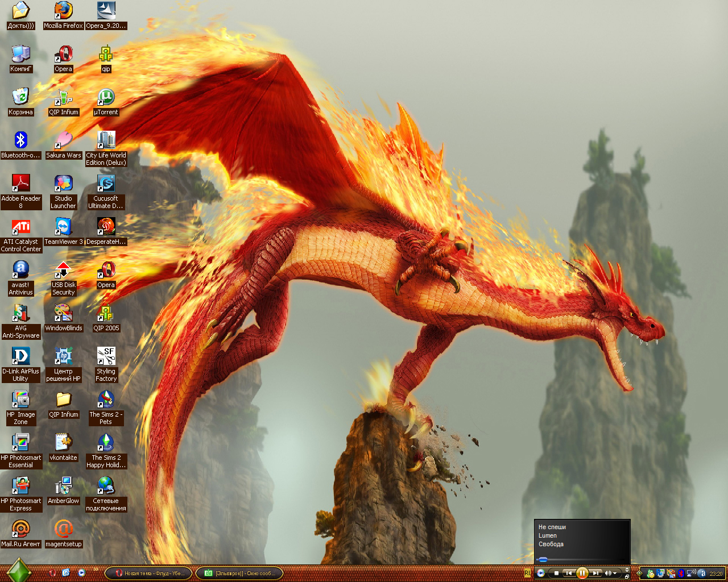Click the Windows Media Player logo on toolbar
This screenshot has width=728, height=582.
pyautogui.click(x=541, y=573)
